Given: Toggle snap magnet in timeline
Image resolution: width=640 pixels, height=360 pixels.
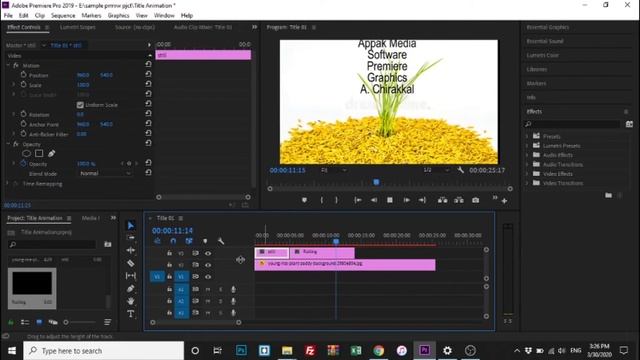Looking at the screenshot, I should pos(173,241).
